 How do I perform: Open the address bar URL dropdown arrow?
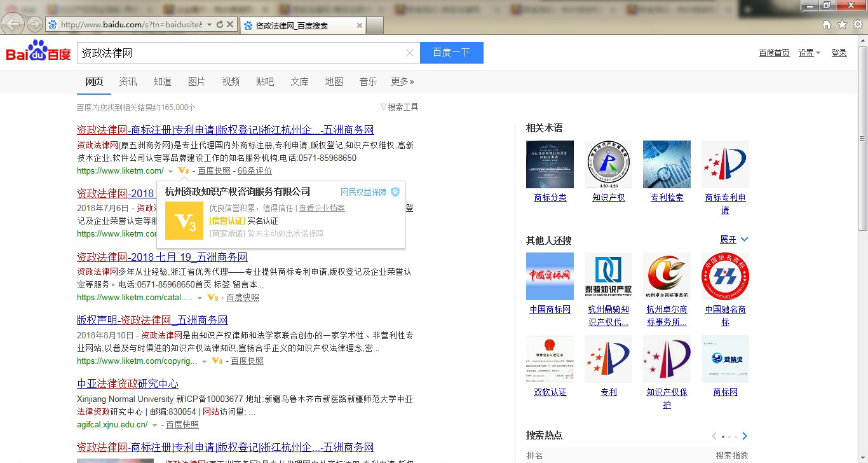[209, 25]
